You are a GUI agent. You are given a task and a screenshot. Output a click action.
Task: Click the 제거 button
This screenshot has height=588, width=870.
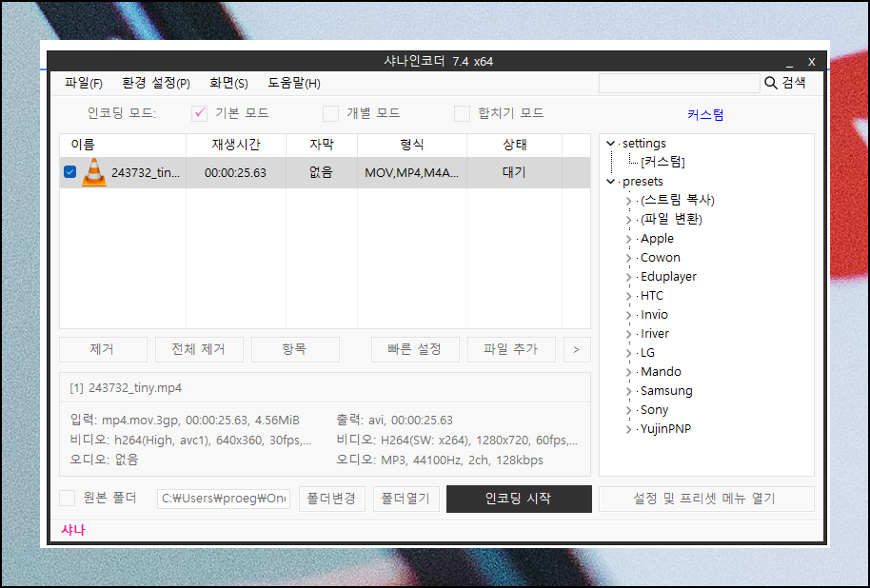click(103, 349)
